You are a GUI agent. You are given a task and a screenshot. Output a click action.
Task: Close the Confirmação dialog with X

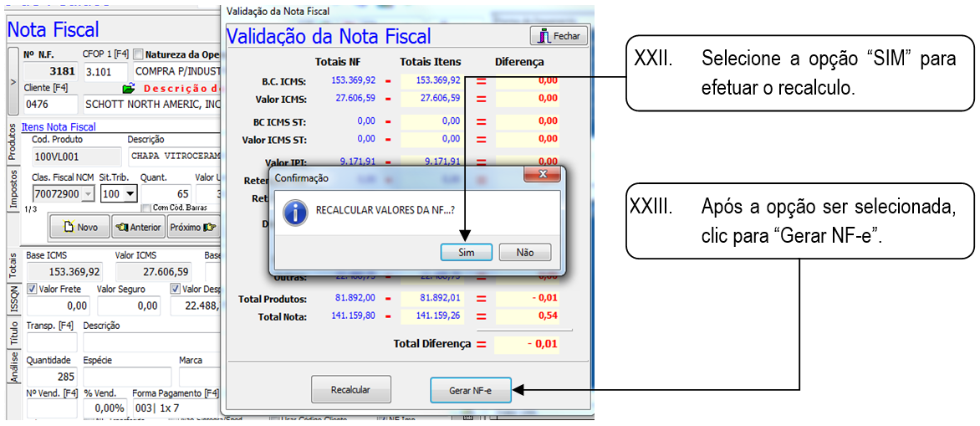tap(543, 173)
